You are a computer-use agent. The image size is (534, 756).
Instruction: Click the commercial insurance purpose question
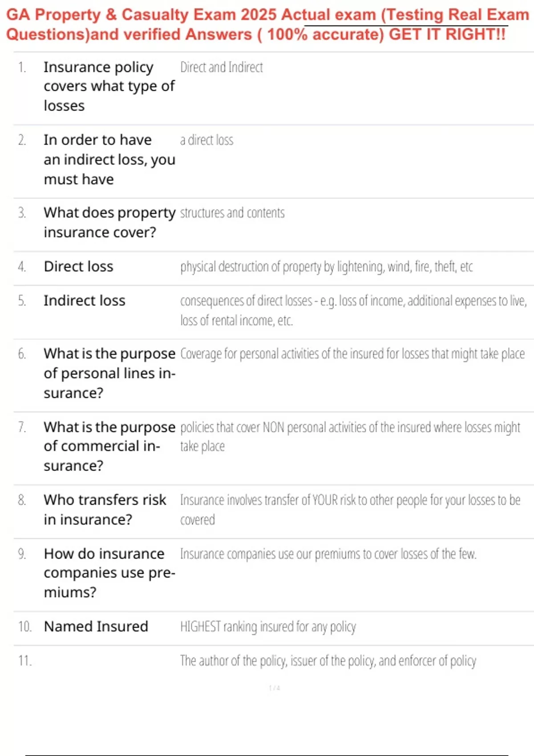click(109, 446)
